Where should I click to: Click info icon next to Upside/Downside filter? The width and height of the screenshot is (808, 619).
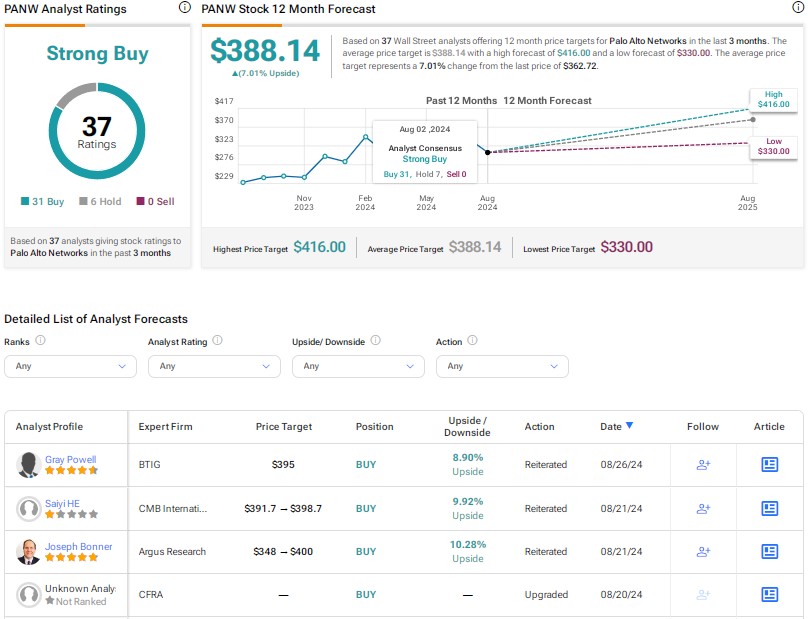[x=376, y=341]
